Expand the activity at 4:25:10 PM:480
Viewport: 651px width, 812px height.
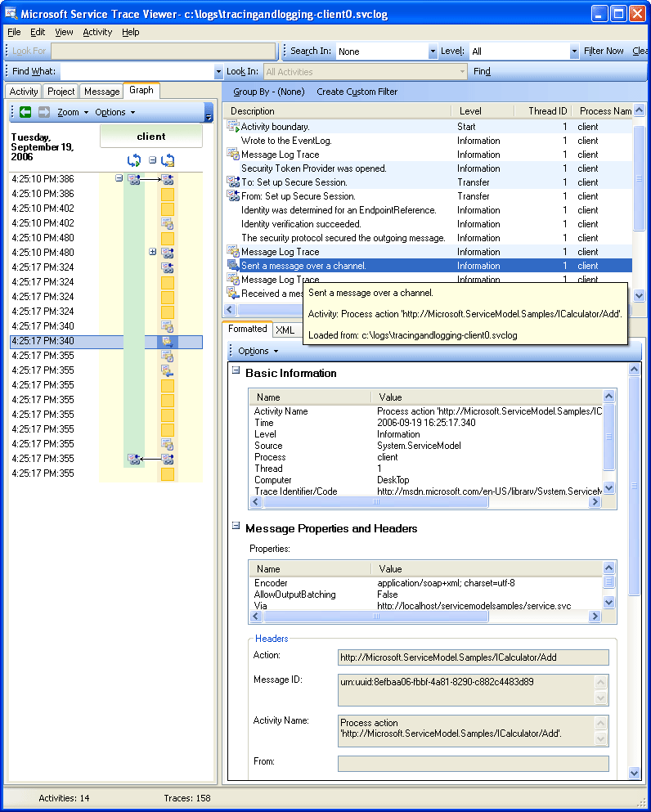pos(152,252)
